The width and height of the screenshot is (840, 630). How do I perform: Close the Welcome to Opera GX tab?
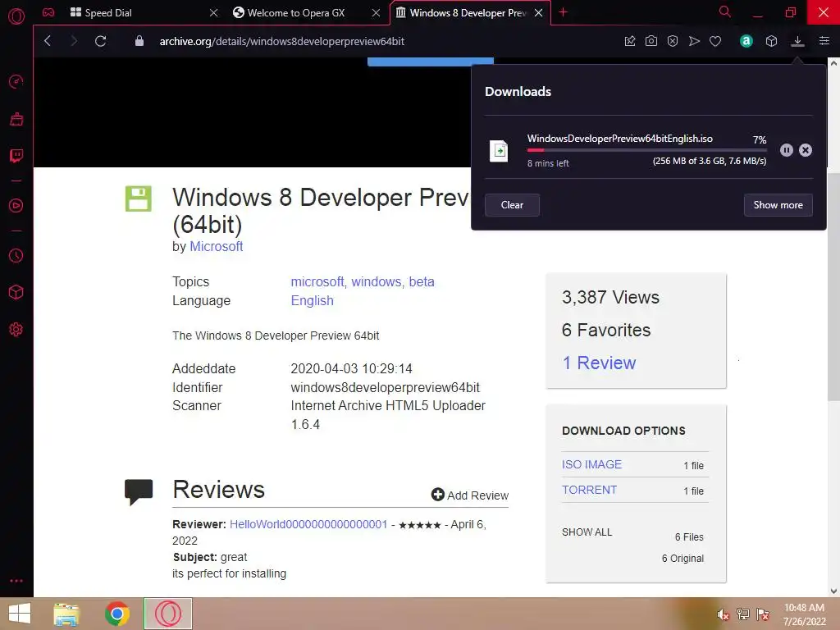(x=376, y=12)
